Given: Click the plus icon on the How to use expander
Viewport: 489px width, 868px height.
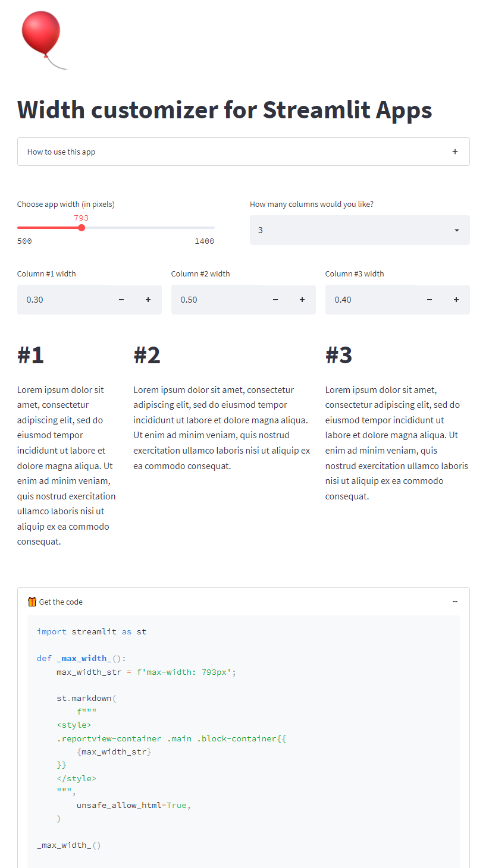Looking at the screenshot, I should 455,152.
